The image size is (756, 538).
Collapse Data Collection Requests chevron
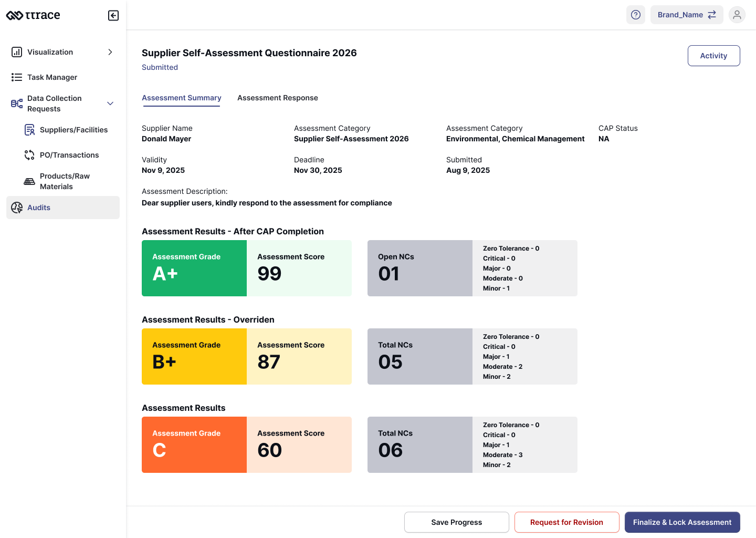[110, 104]
